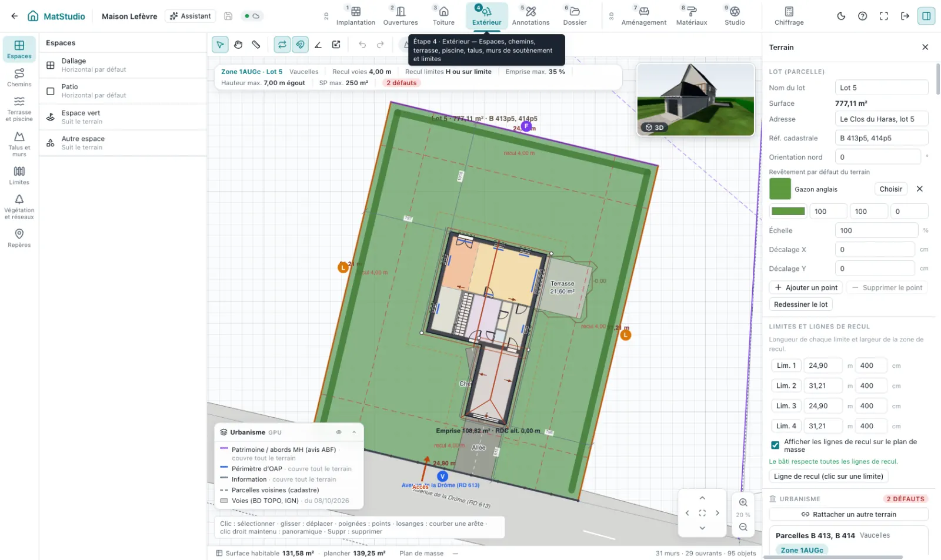Open the Implantation step tab
This screenshot has height=560, width=941.
point(356,16)
